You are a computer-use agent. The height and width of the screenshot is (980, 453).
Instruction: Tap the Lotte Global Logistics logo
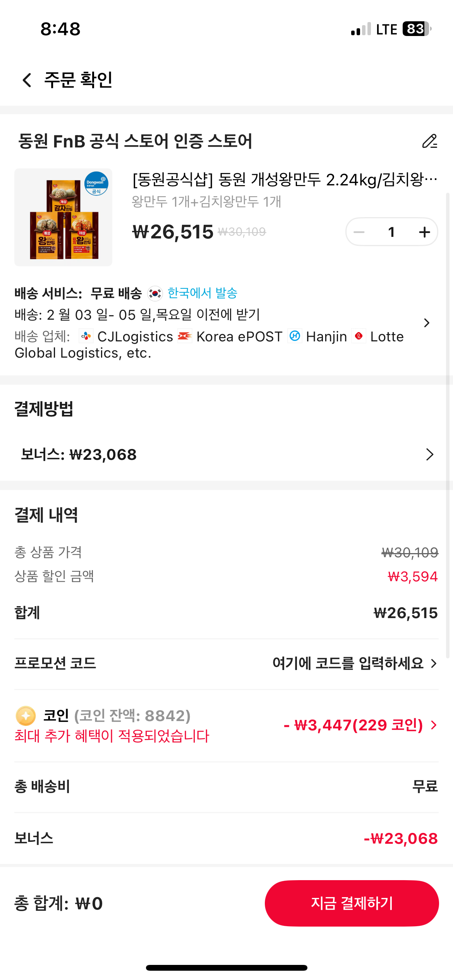(359, 336)
